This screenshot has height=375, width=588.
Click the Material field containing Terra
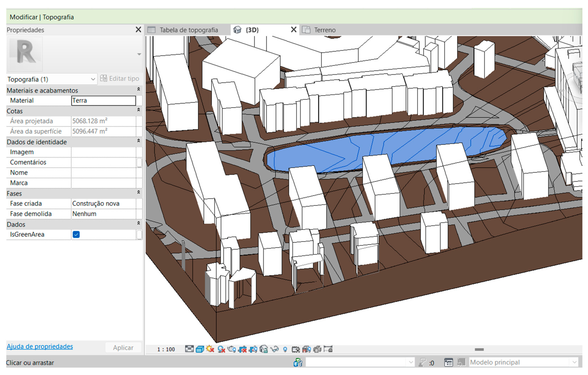pyautogui.click(x=103, y=100)
